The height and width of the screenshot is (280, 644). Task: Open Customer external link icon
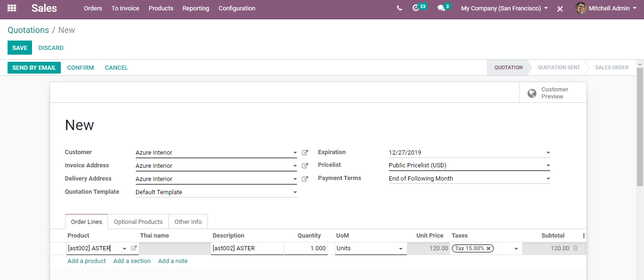[305, 153]
